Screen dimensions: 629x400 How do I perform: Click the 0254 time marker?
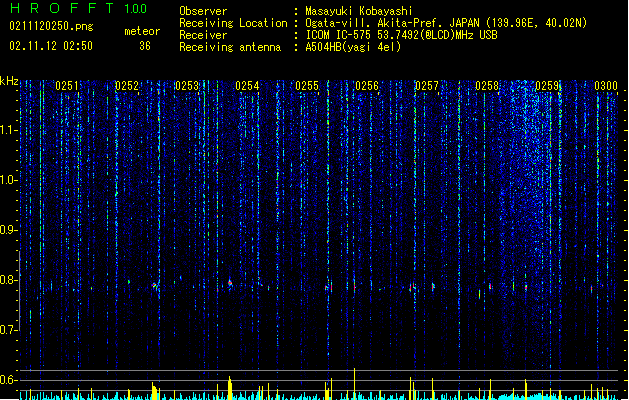coord(247,86)
